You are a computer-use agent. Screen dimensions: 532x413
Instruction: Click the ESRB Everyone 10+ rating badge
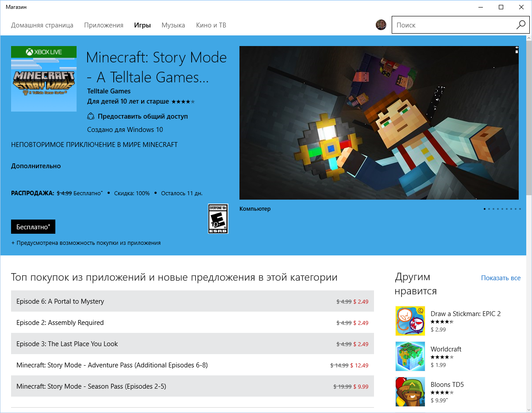pos(218,219)
